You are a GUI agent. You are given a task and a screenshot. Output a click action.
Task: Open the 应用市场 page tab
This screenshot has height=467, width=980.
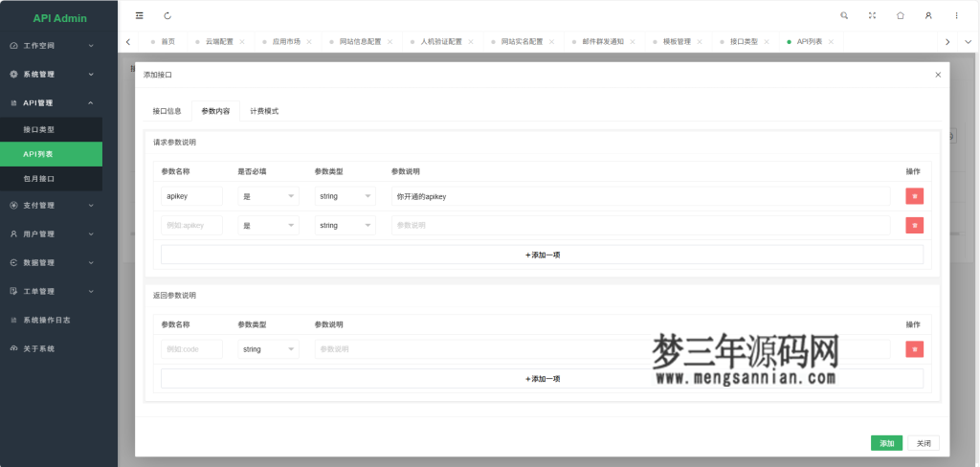pos(286,42)
